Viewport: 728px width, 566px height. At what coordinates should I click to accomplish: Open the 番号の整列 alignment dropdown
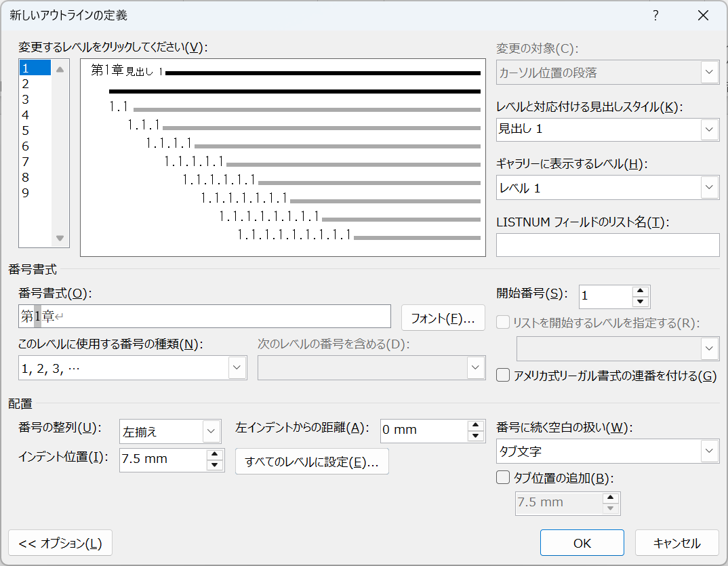tap(210, 431)
